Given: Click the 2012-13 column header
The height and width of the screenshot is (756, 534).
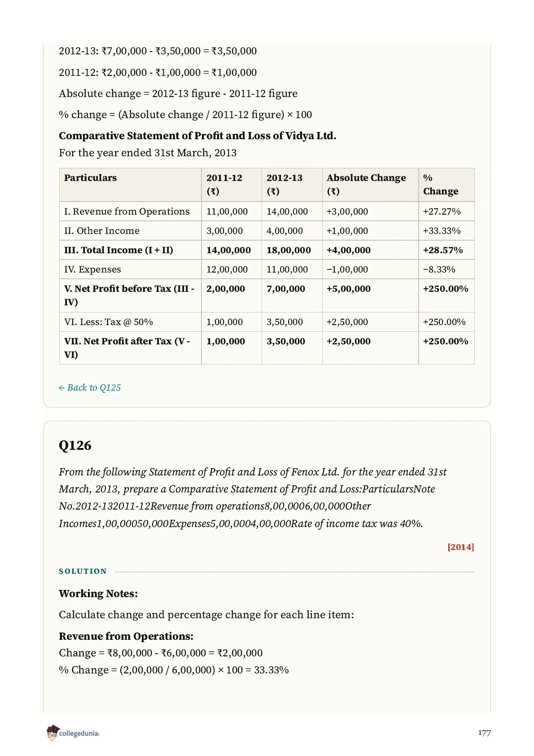Looking at the screenshot, I should (285, 185).
